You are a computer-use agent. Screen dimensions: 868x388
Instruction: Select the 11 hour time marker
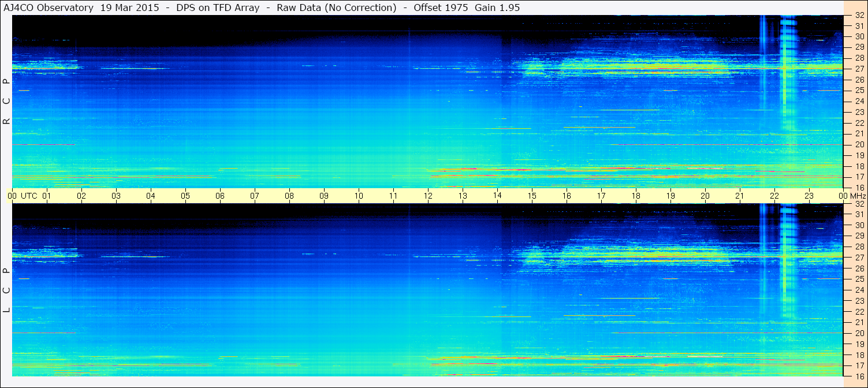coord(393,196)
